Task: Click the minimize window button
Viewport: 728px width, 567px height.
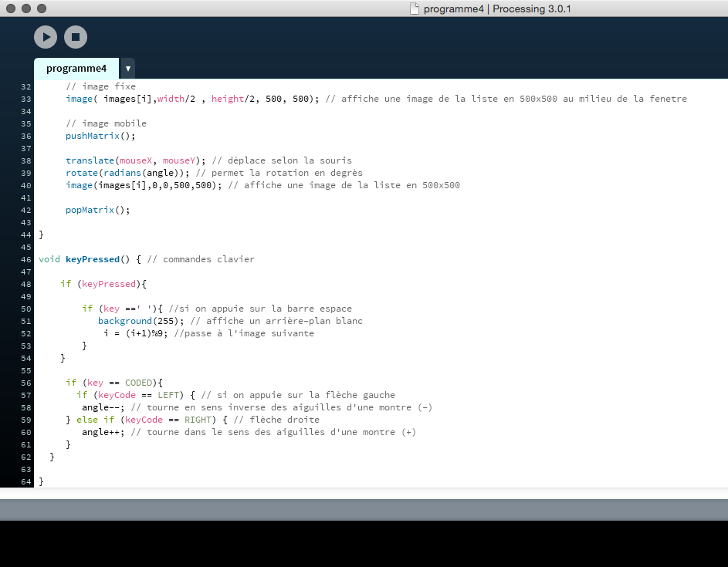Action: click(x=26, y=8)
